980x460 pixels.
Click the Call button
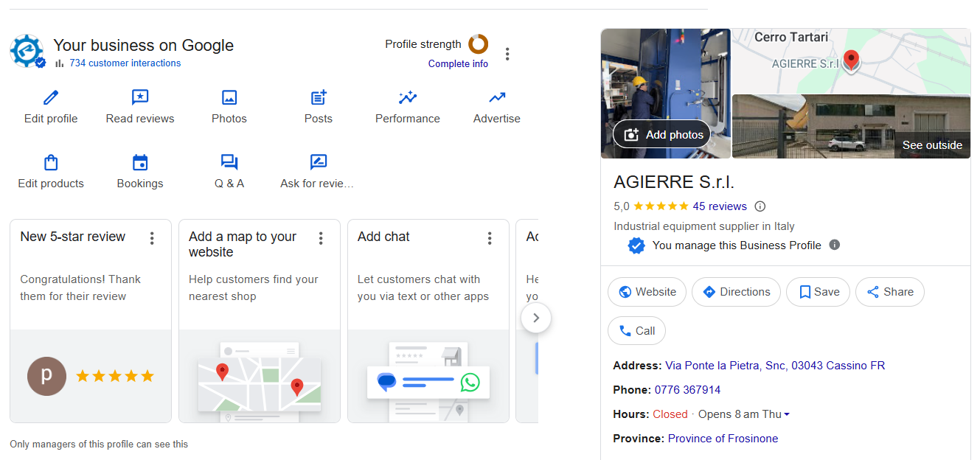point(636,331)
